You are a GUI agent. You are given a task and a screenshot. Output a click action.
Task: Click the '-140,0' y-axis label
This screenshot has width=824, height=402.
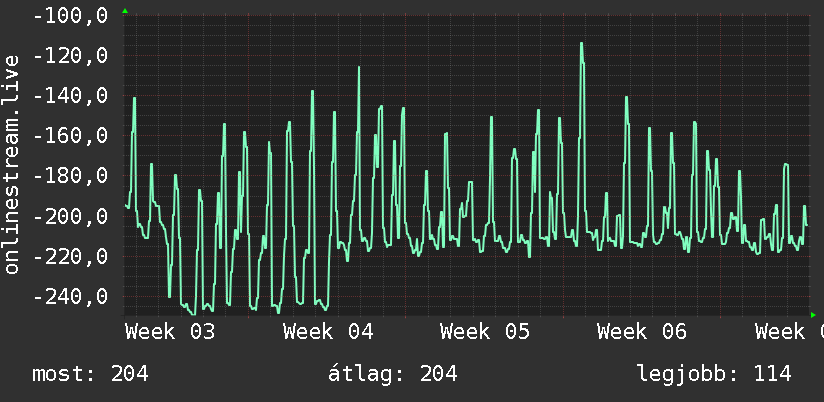click(70, 96)
